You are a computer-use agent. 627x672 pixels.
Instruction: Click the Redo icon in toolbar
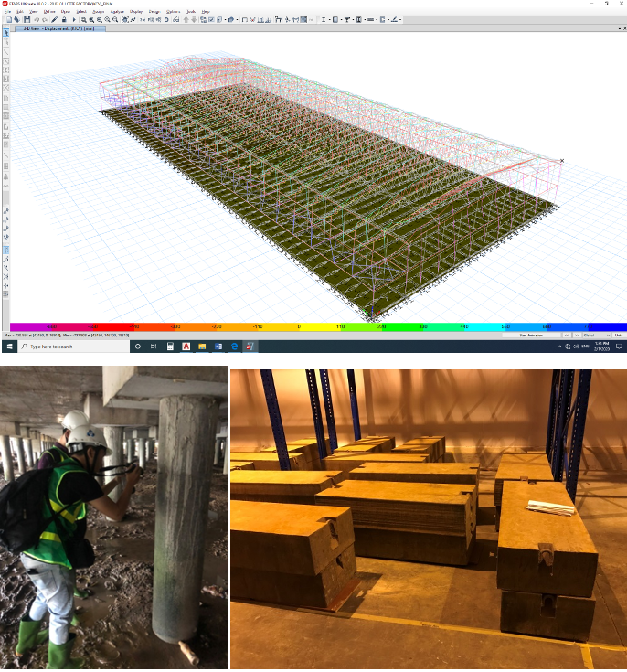click(x=43, y=19)
